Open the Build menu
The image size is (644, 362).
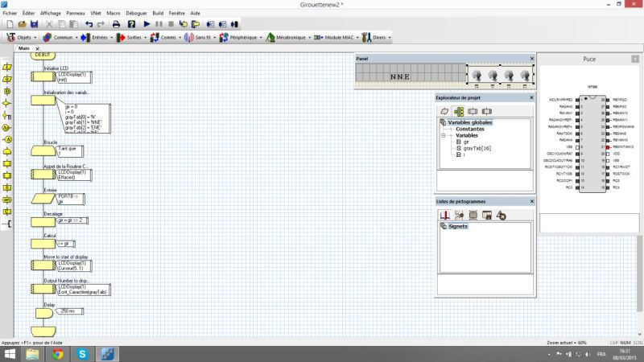coord(158,13)
